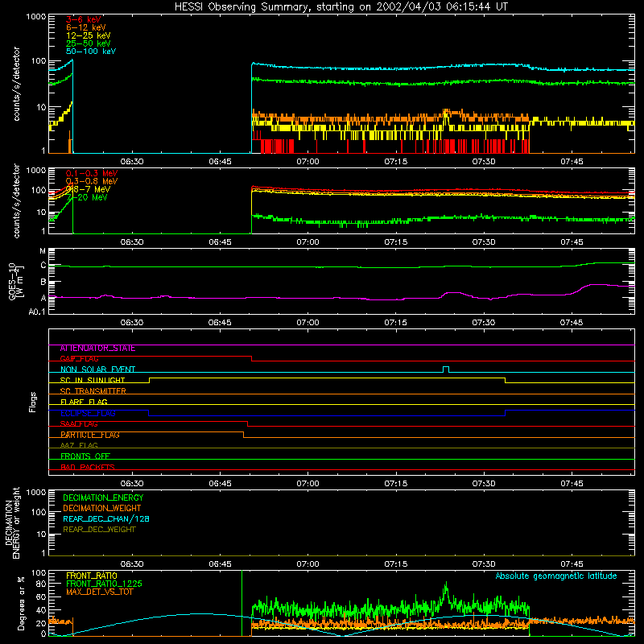Click the 'Degrees or %' axis label

[21, 603]
